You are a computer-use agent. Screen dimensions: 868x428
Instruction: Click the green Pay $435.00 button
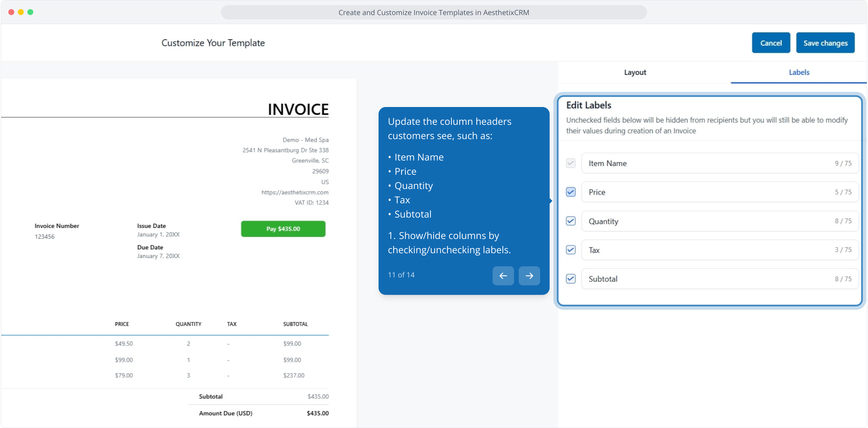click(283, 229)
